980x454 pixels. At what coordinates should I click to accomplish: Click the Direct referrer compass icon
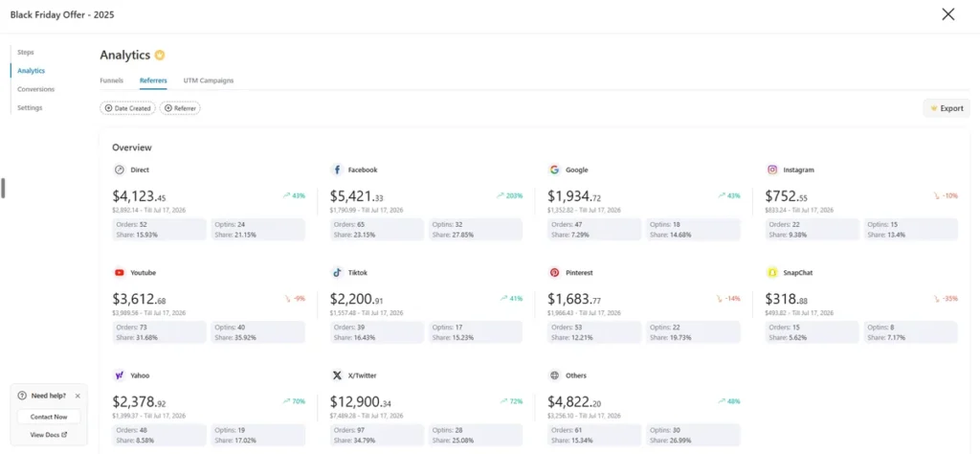point(120,170)
